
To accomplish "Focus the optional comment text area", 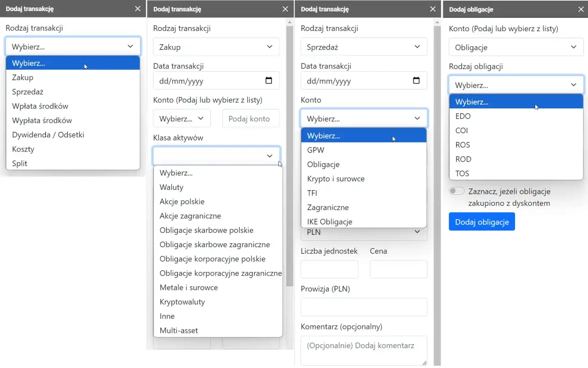I will 363,350.
